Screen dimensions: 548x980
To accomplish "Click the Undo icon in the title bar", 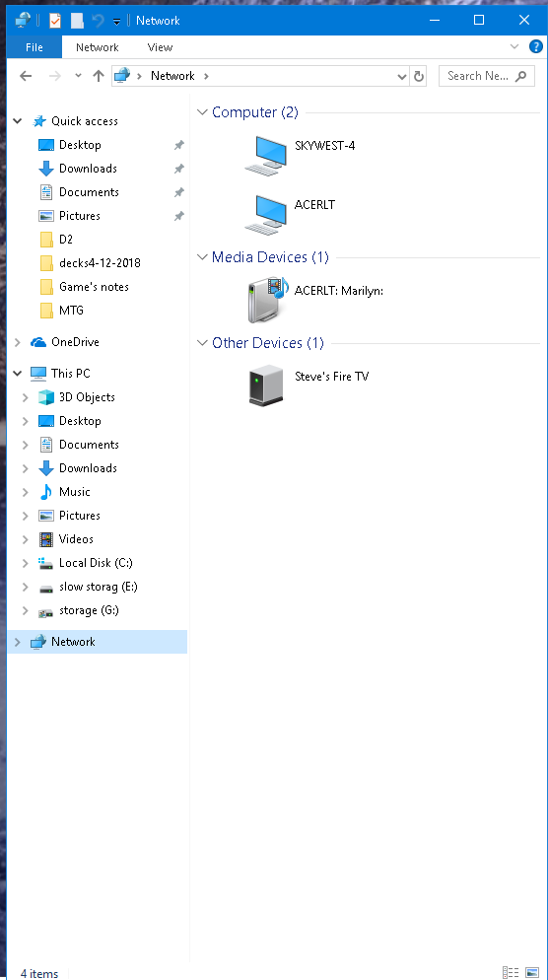I will [99, 21].
